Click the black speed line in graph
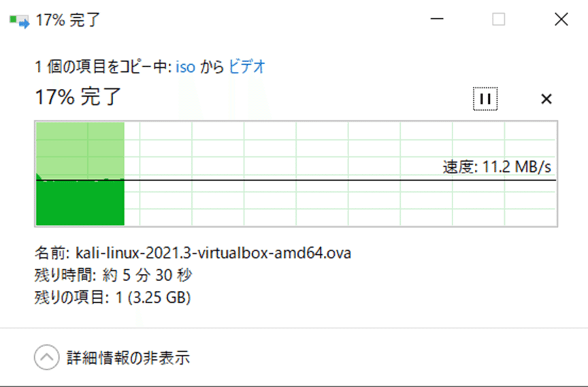The height and width of the screenshot is (387, 588). tap(296, 180)
